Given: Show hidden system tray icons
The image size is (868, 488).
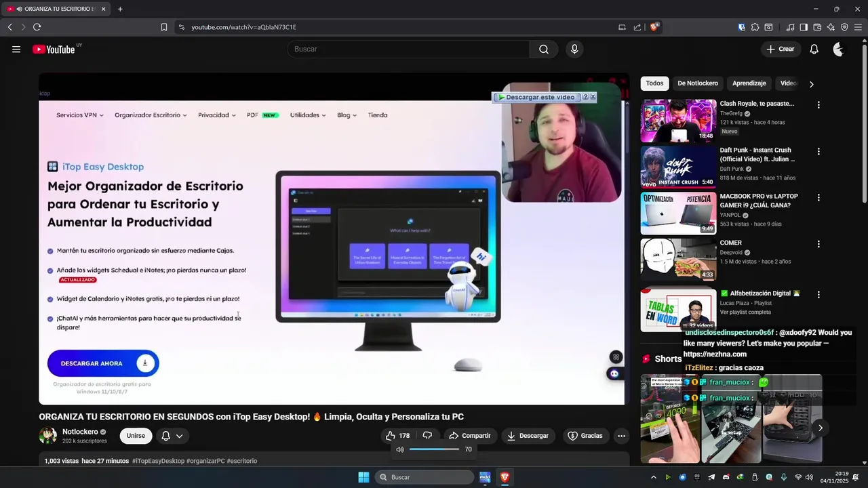Looking at the screenshot, I should [x=654, y=477].
